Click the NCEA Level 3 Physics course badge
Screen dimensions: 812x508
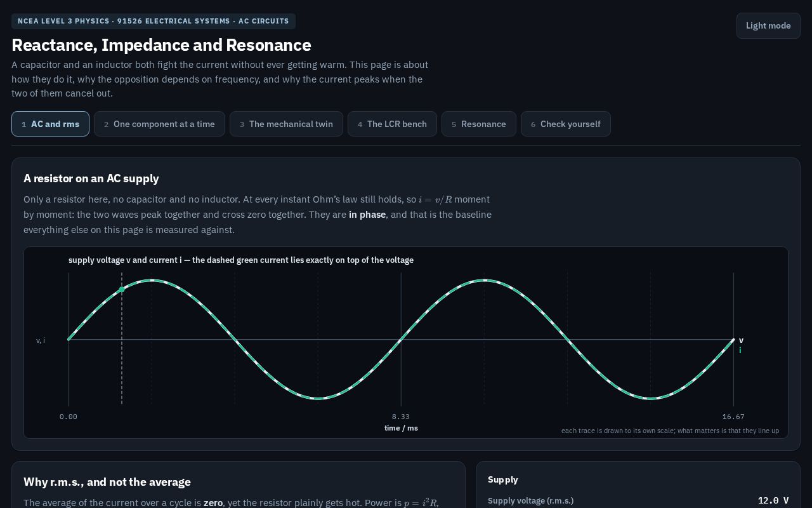pyautogui.click(x=154, y=21)
